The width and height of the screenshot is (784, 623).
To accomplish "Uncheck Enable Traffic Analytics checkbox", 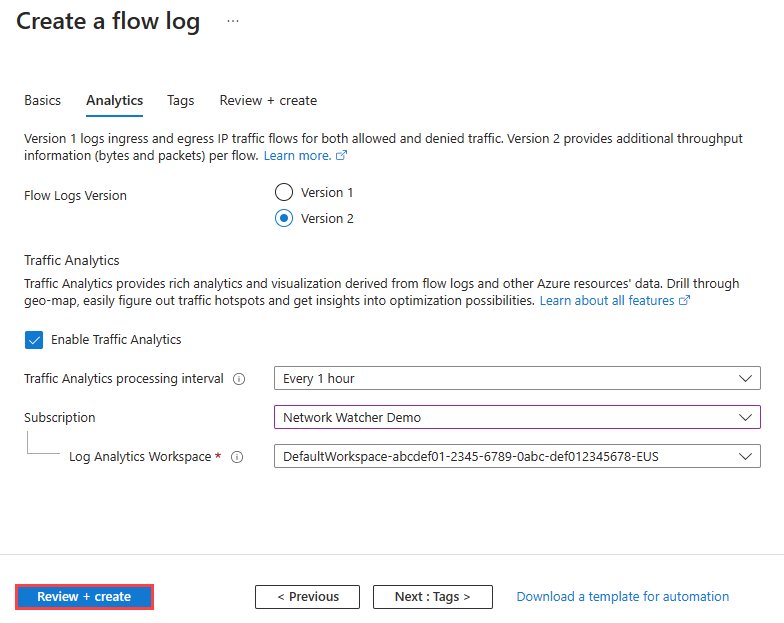I will (34, 340).
